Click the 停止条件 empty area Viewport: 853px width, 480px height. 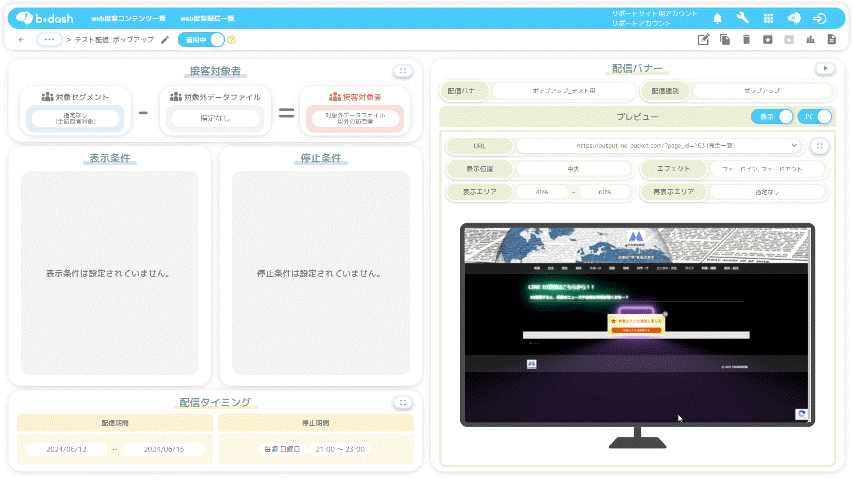(320, 273)
